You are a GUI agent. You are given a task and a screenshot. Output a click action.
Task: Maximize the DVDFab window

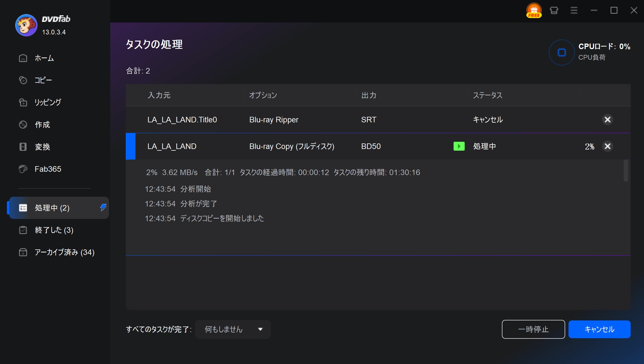click(x=614, y=11)
